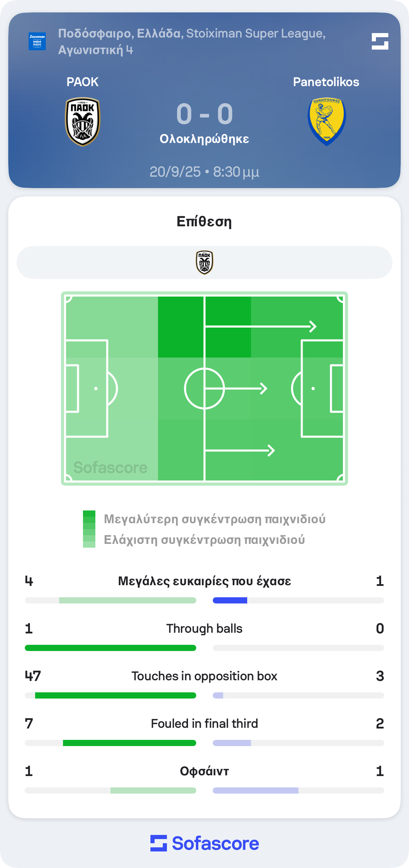
Task: Click the top attack arrow on pitch
Action: click(261, 326)
